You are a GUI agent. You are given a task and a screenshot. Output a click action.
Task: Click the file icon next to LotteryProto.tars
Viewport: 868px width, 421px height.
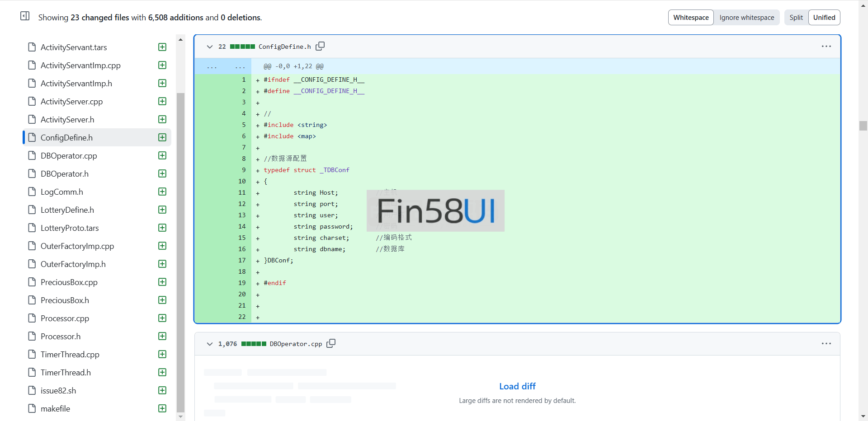(32, 228)
